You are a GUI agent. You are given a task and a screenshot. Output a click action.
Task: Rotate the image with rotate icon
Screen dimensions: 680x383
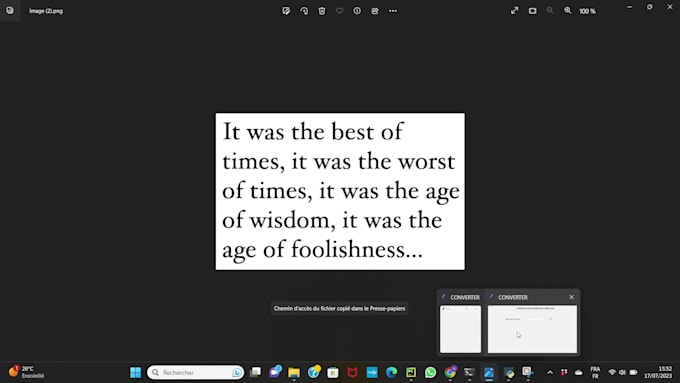(x=304, y=11)
